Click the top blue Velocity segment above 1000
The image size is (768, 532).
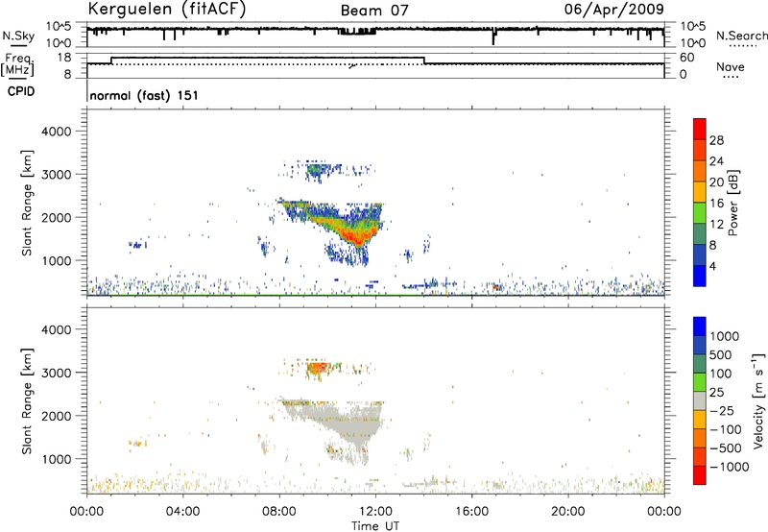tap(700, 326)
